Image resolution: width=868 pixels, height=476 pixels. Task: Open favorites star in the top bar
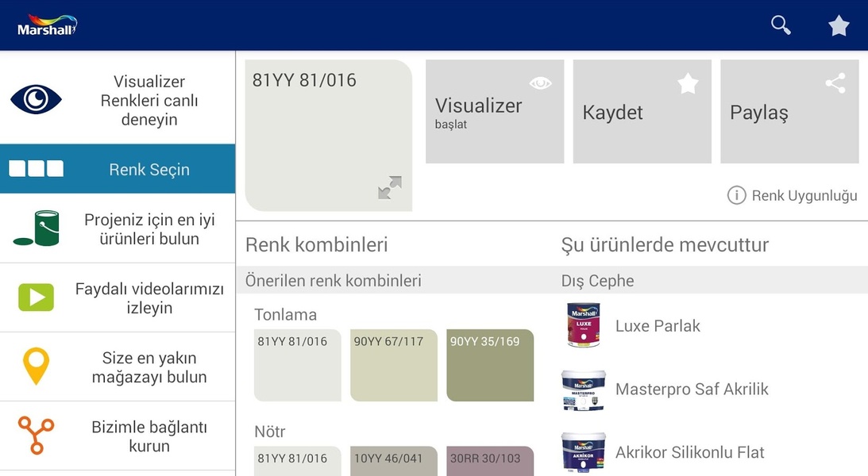point(839,25)
